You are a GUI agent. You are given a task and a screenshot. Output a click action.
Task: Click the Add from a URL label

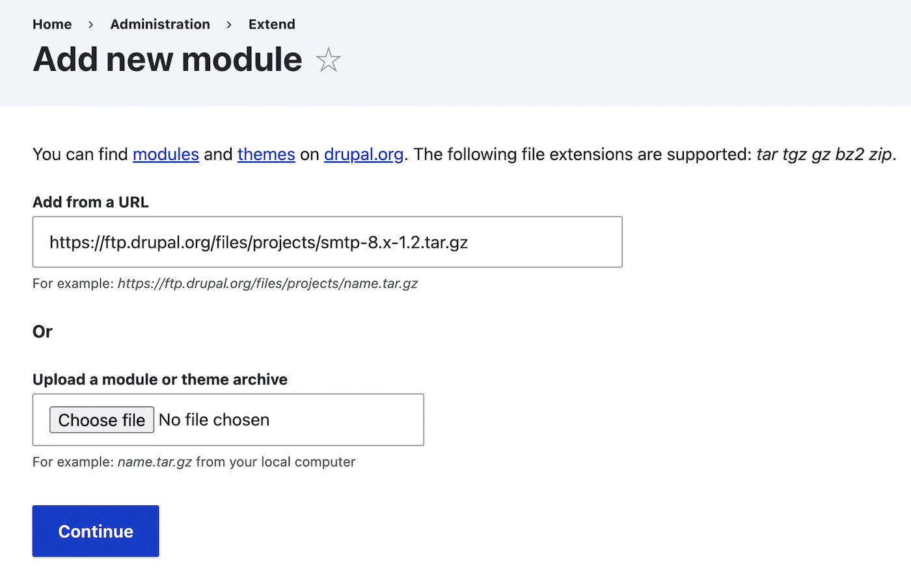click(x=90, y=202)
